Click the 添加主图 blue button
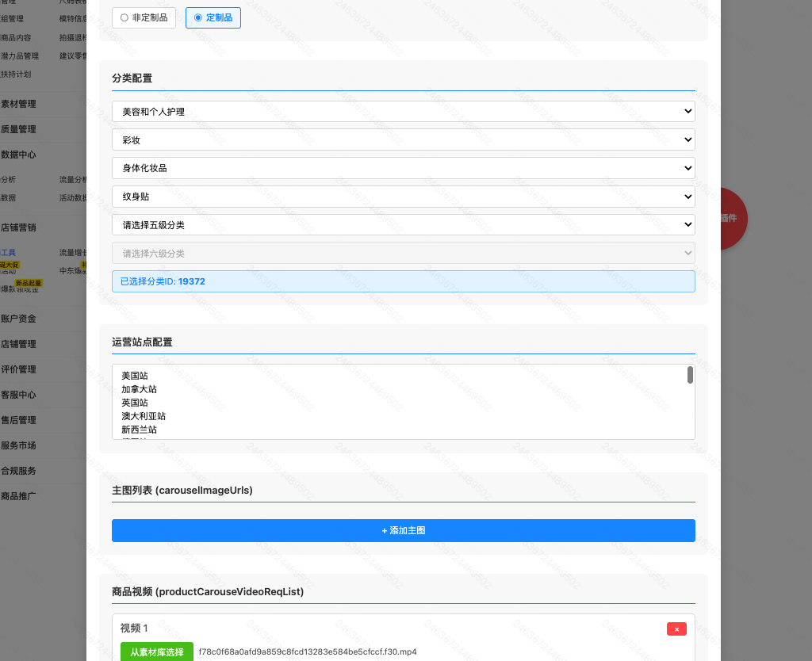The width and height of the screenshot is (812, 661). pyautogui.click(x=403, y=530)
